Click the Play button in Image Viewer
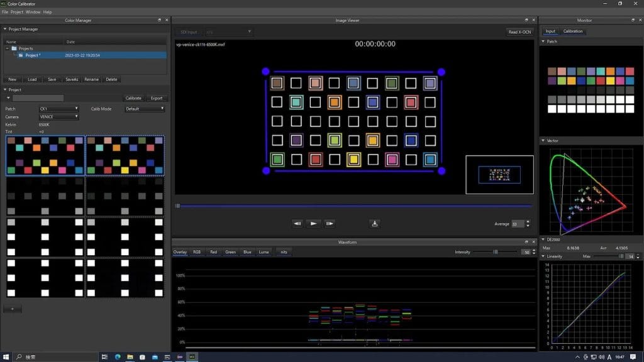 click(x=313, y=223)
